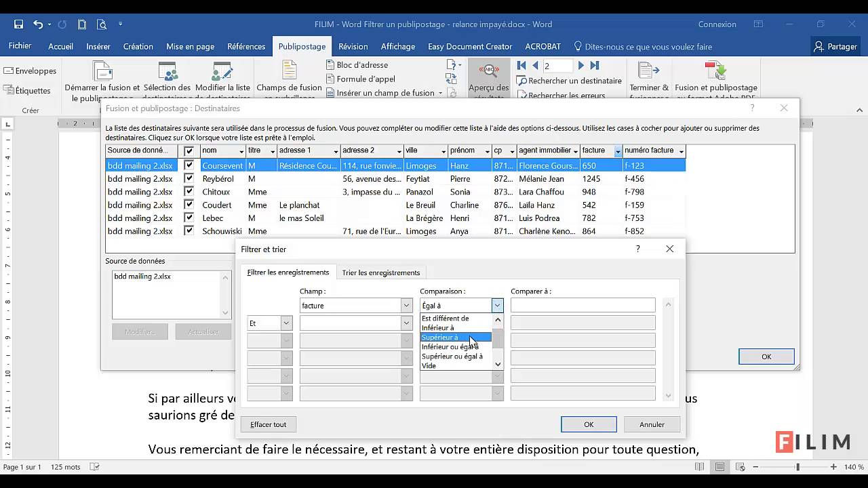Screen dimensions: 868x488
Task: Expand the nom column filter arrow
Action: coord(241,151)
